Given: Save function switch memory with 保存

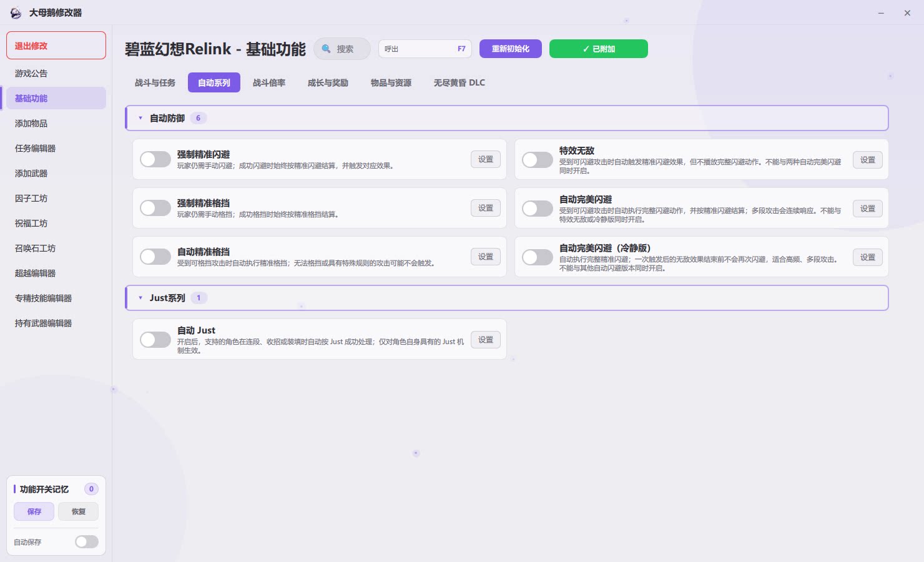Looking at the screenshot, I should click(x=34, y=511).
